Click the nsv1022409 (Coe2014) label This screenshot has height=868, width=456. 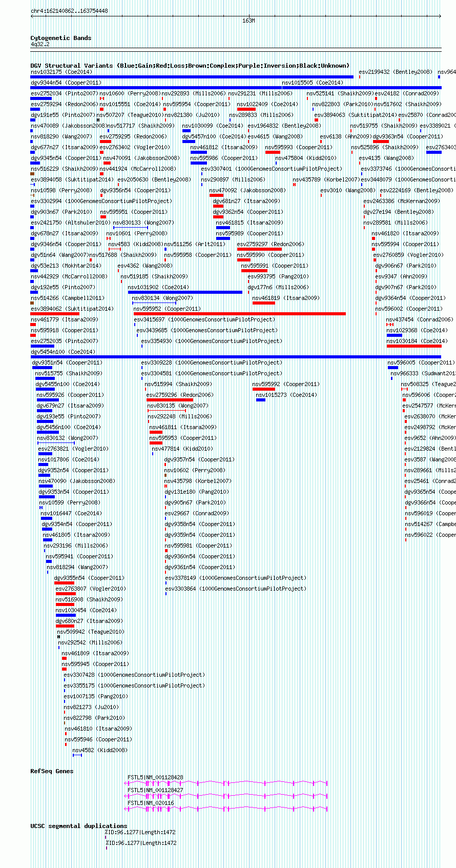[x=267, y=104]
